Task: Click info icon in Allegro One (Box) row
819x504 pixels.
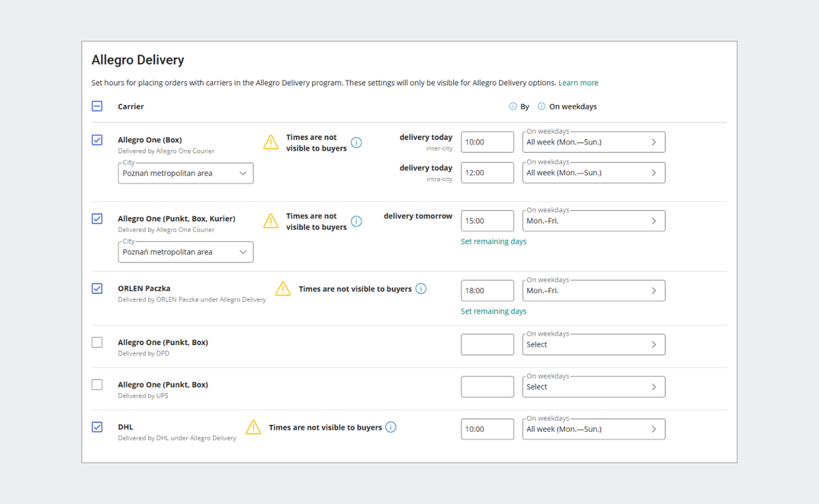Action: pos(356,143)
